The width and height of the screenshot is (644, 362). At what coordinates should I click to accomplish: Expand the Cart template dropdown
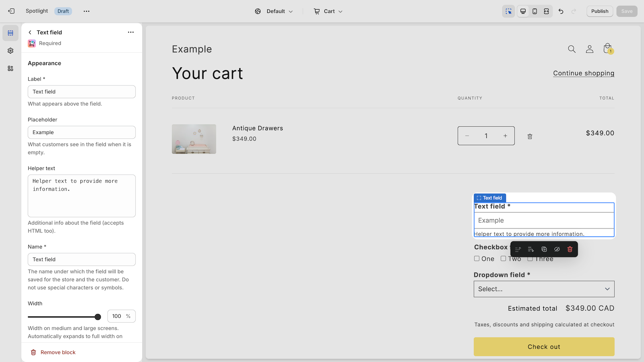click(328, 11)
